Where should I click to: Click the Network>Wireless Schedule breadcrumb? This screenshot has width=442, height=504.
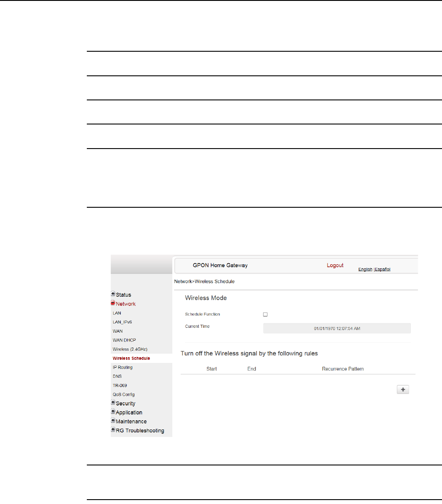point(204,281)
